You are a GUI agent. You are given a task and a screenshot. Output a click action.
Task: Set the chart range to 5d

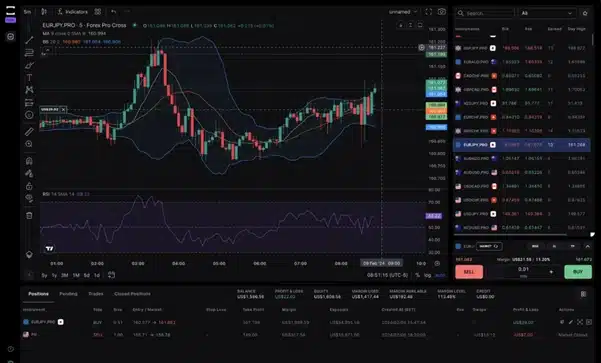coord(87,275)
